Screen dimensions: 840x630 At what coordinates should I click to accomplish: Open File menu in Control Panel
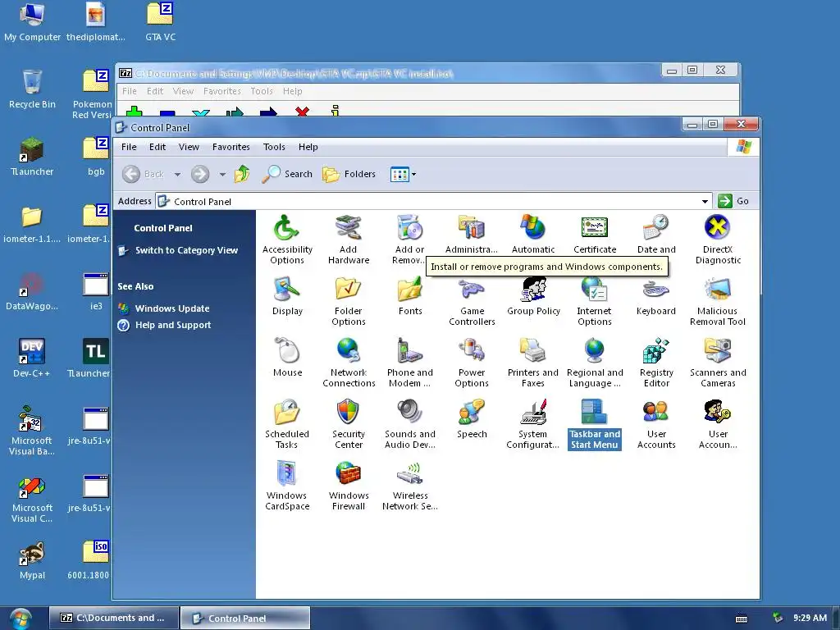click(x=129, y=147)
